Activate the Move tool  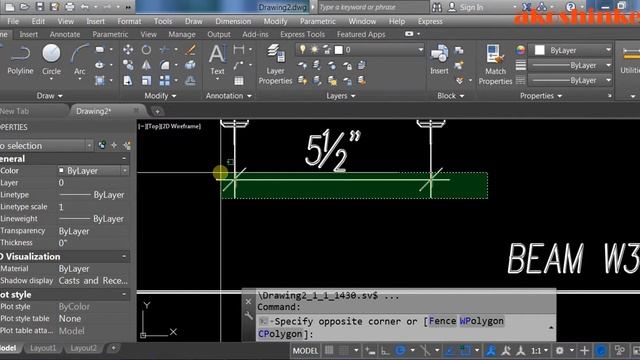click(128, 50)
